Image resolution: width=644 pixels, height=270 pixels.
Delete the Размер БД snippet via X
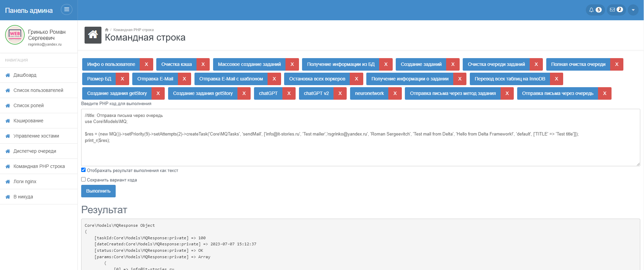(x=122, y=79)
